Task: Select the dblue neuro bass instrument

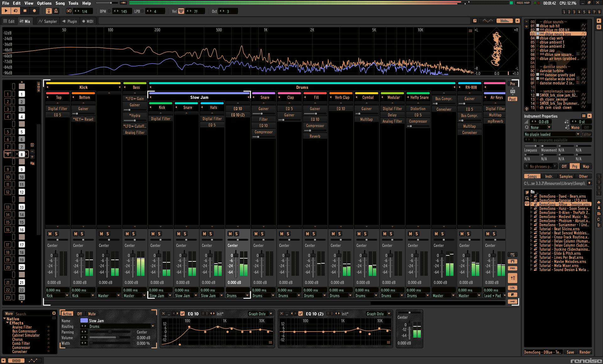Action: click(x=558, y=34)
